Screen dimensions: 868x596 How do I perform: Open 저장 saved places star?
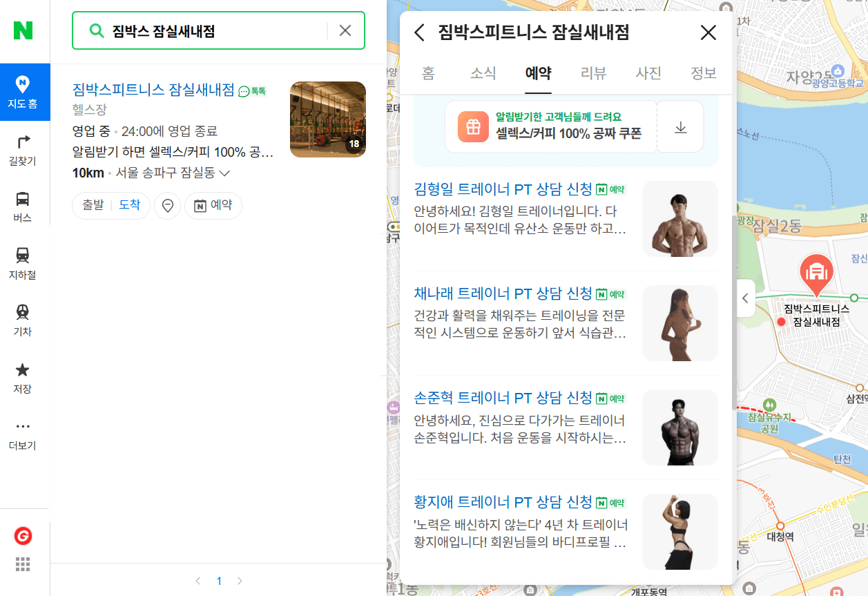[23, 378]
